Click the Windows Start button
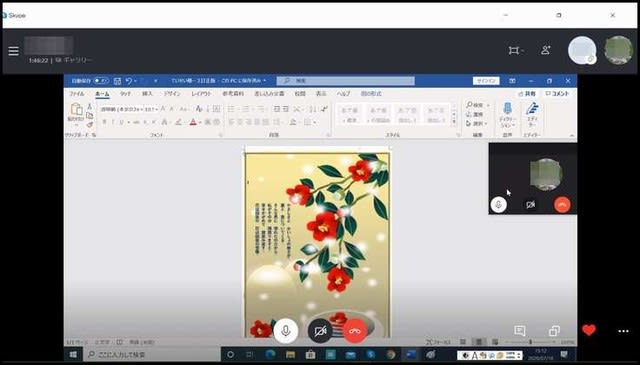The width and height of the screenshot is (640, 365). pyautogui.click(x=73, y=354)
